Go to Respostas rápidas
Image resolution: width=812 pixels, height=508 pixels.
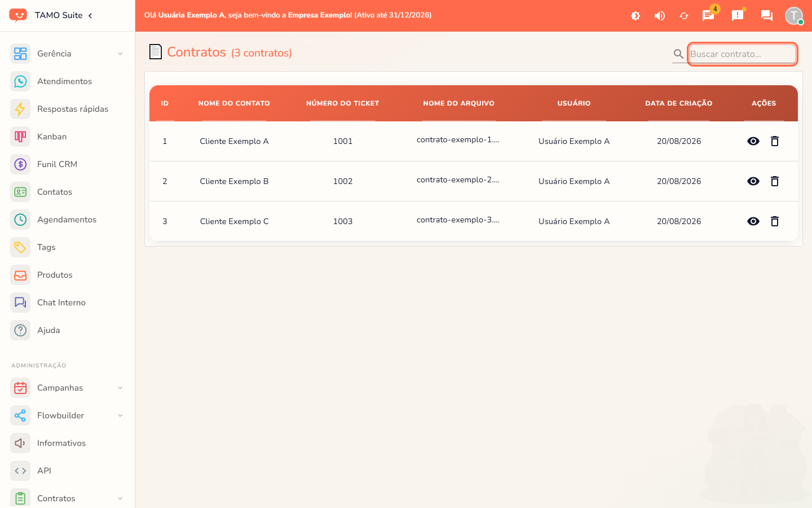[68, 109]
